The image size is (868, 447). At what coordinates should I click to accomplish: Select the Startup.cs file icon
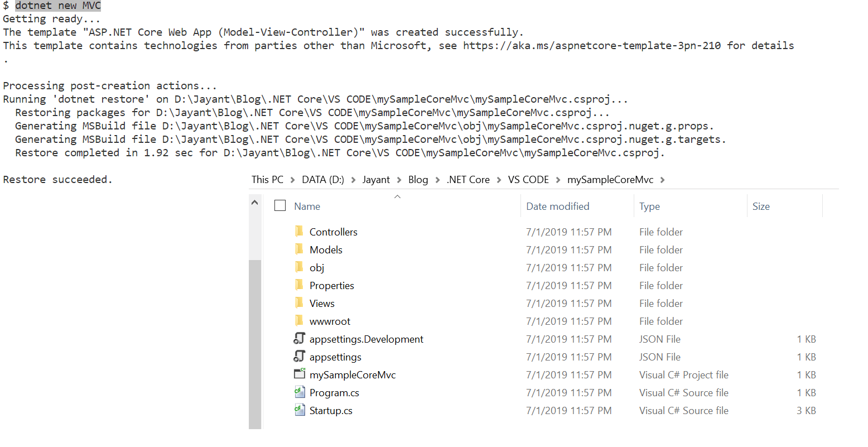point(300,410)
